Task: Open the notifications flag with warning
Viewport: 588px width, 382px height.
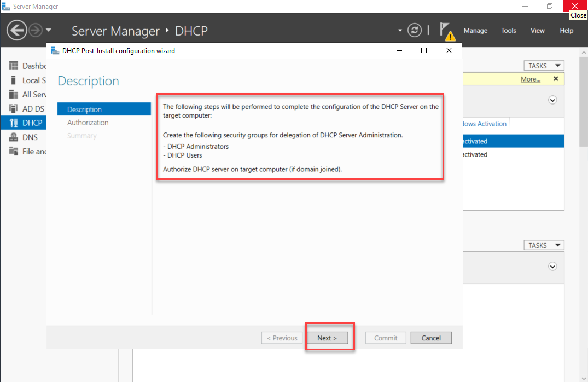Action: click(x=447, y=32)
